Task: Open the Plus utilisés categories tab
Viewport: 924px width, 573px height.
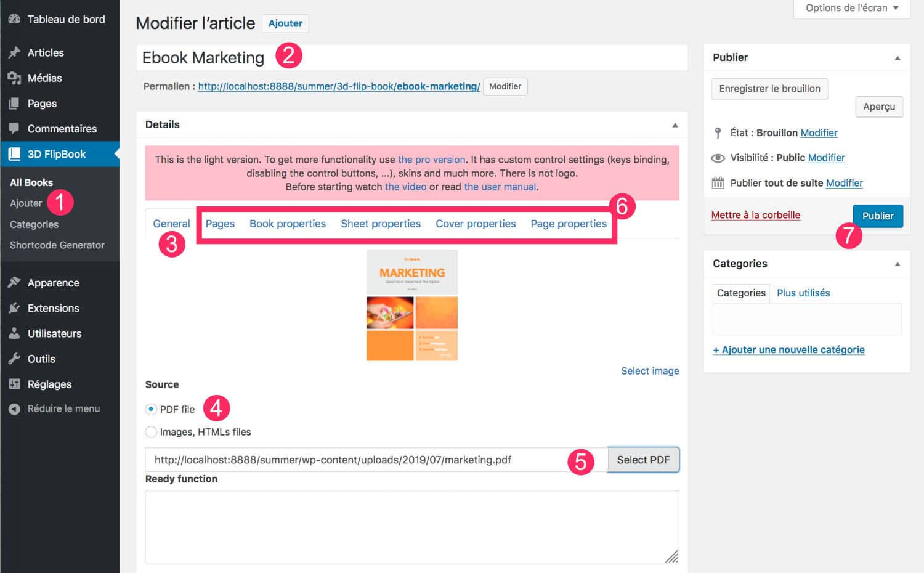Action: pyautogui.click(x=803, y=293)
